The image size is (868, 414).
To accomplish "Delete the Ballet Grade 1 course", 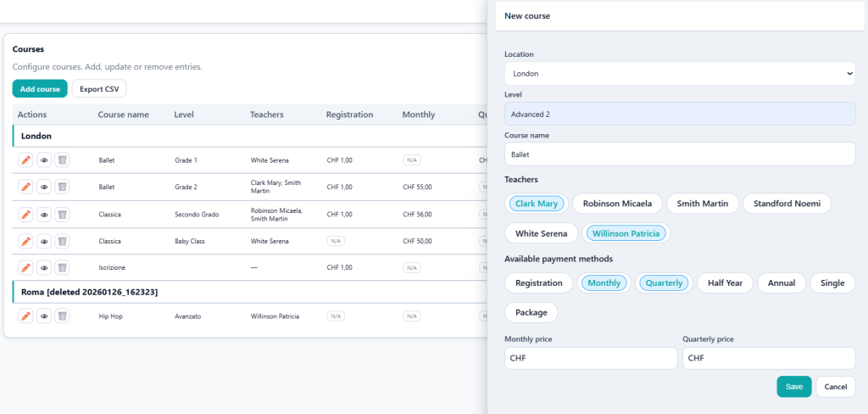I will coord(62,160).
